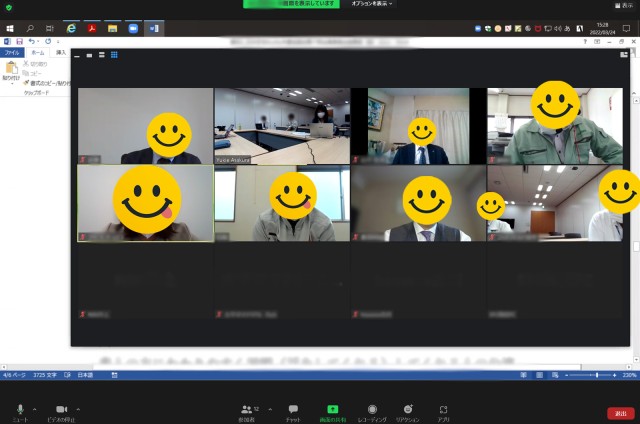The image size is (640, 424).
Task: Select the 挿入 ribbon tab
Action: tap(61, 53)
